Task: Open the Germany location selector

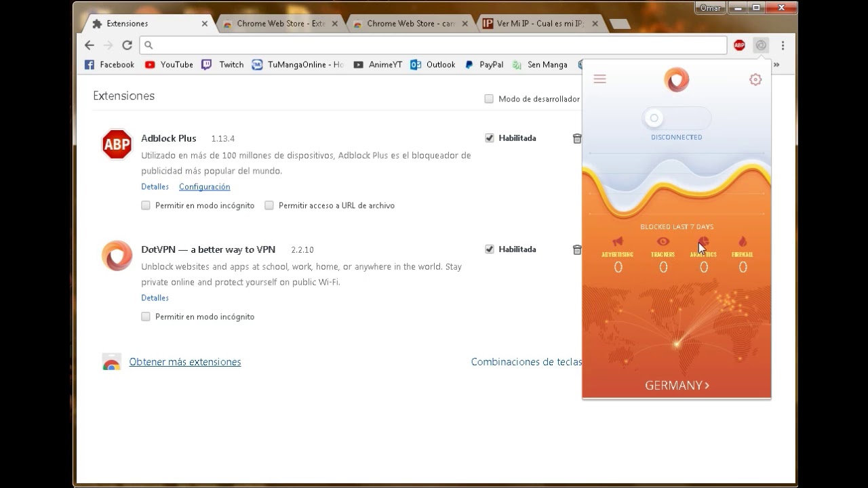Action: [677, 385]
